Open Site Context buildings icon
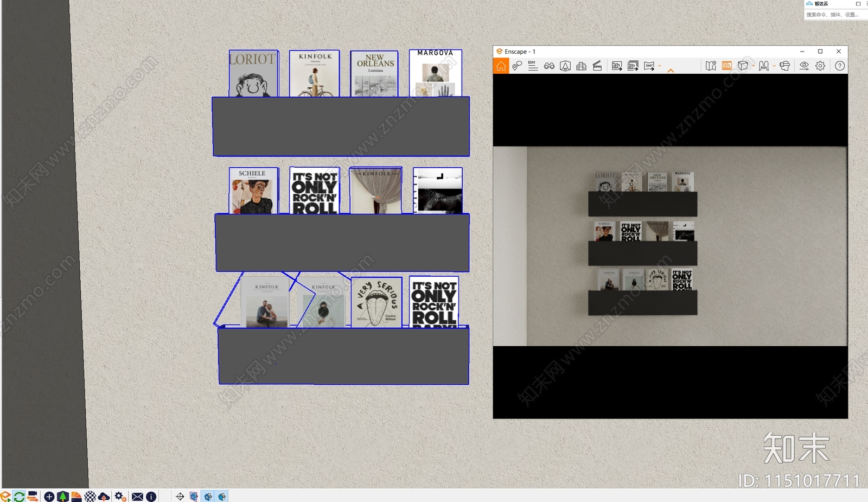Viewport: 868px width, 502px height. tap(581, 66)
